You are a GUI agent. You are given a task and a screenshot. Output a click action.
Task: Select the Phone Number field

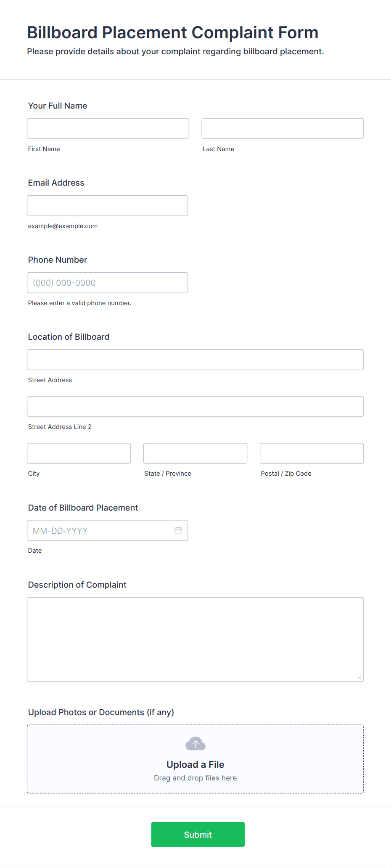108,282
